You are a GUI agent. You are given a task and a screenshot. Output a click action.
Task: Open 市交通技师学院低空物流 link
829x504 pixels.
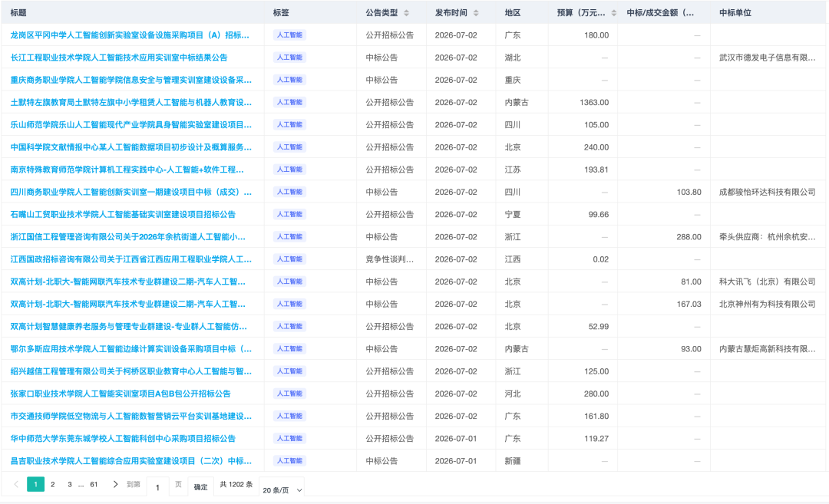[131, 417]
